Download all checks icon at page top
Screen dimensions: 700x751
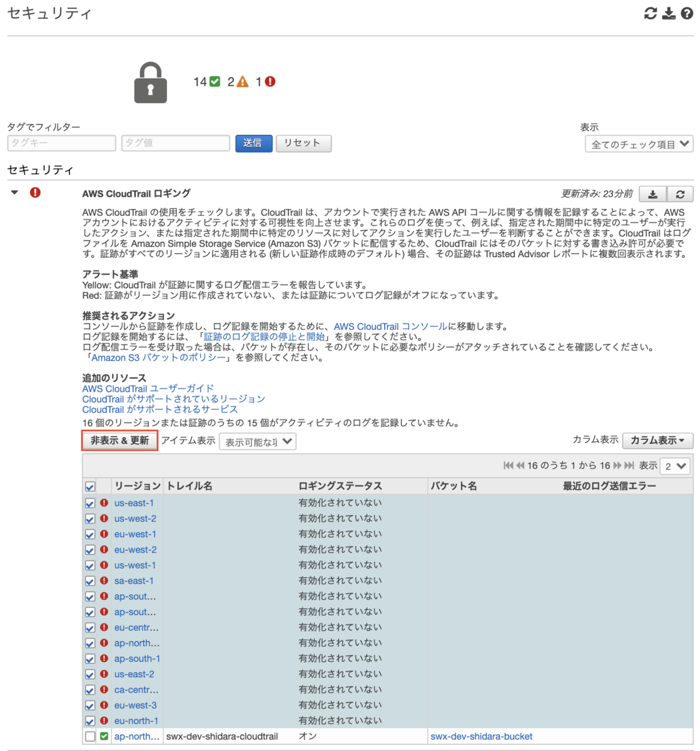click(669, 13)
